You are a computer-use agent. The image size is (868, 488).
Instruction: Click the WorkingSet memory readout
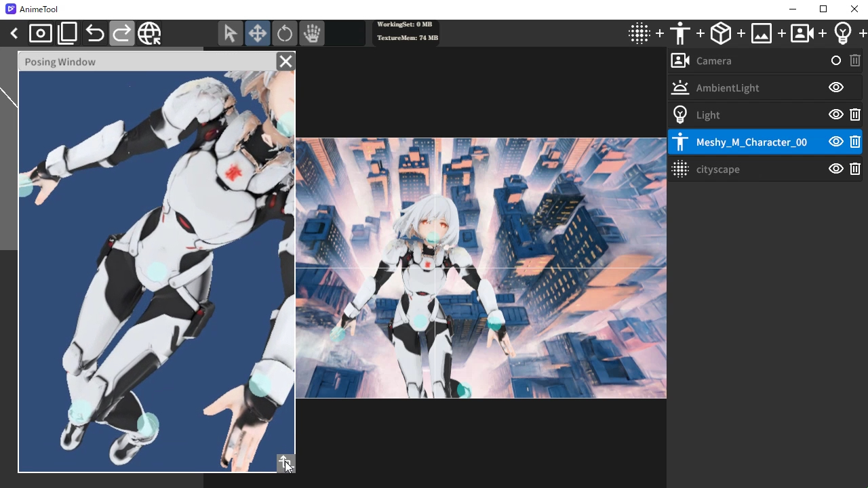pos(404,24)
